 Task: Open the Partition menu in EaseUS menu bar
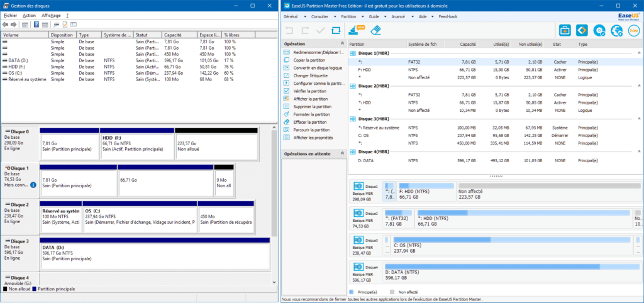(x=352, y=17)
